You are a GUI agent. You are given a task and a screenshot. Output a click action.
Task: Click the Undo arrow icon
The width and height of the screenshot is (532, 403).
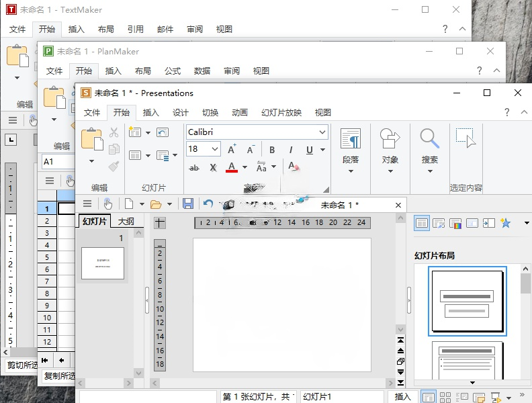[208, 204]
